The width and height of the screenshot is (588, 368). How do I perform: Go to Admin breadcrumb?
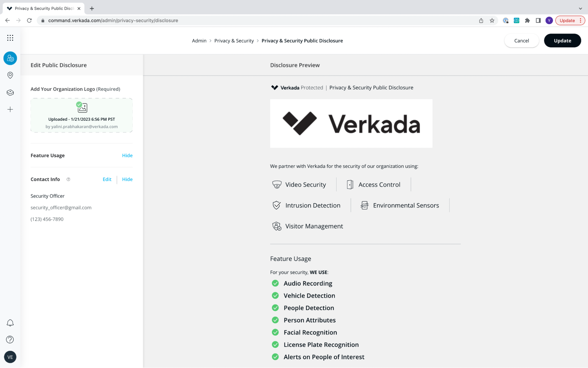(x=199, y=41)
